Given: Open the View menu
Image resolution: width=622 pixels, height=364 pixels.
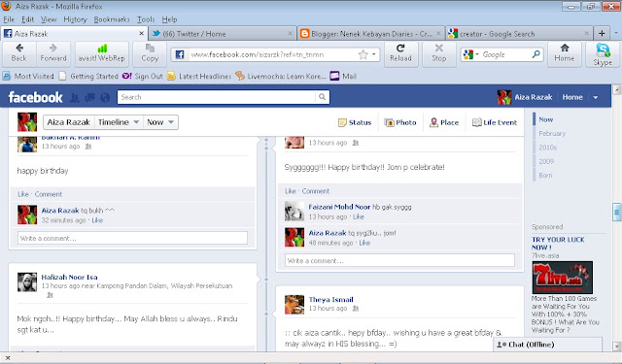Looking at the screenshot, I should [x=49, y=19].
